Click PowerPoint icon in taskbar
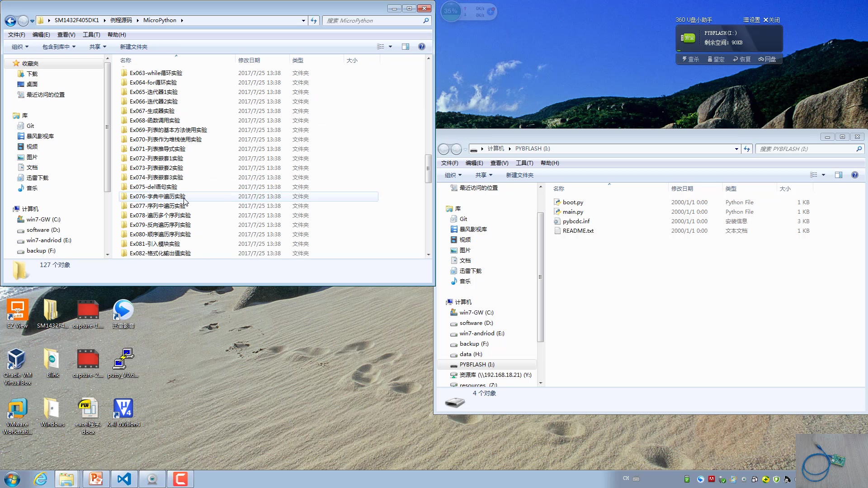The image size is (868, 488). pyautogui.click(x=96, y=479)
